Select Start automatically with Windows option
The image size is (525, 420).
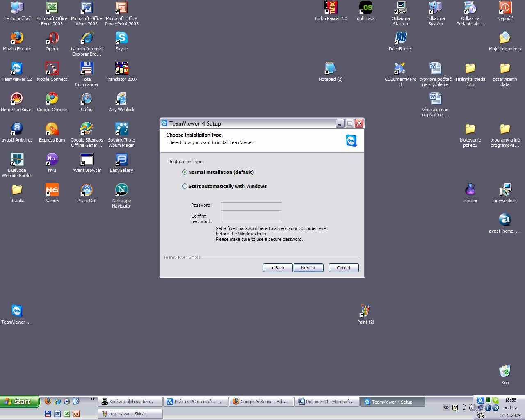click(x=185, y=186)
